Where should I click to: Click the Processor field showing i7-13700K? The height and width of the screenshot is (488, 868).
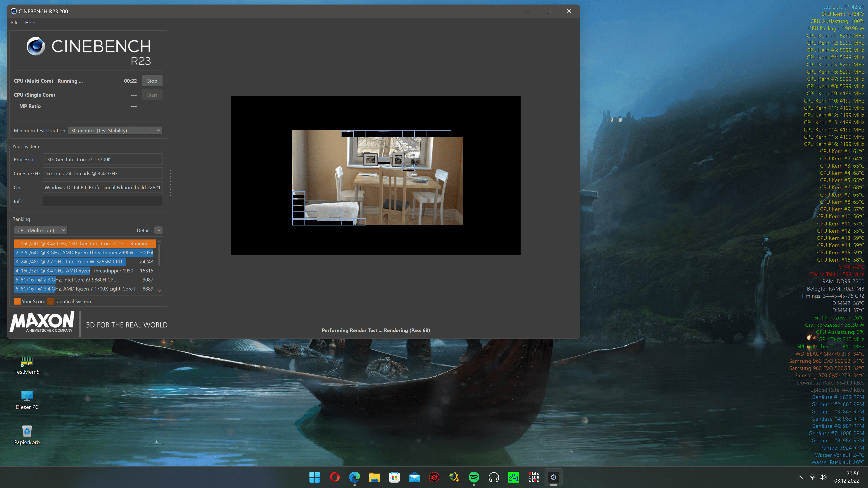click(x=102, y=159)
